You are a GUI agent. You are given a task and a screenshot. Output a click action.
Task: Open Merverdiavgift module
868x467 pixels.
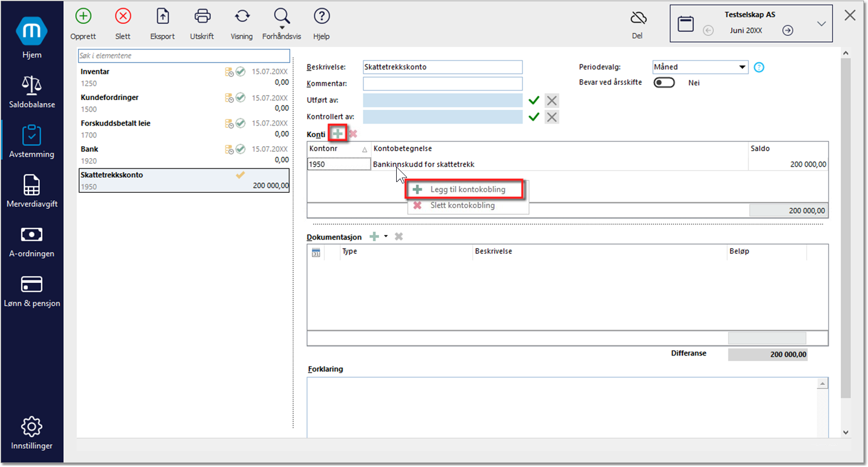[x=32, y=191]
